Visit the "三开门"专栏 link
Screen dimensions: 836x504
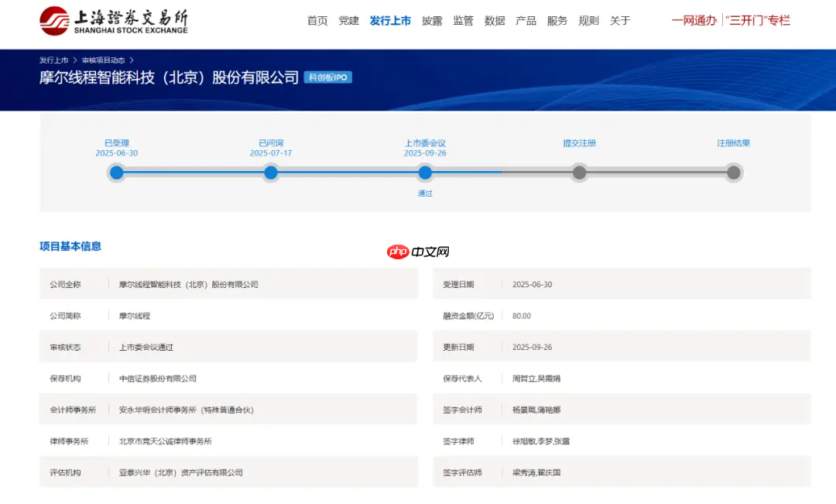[758, 20]
